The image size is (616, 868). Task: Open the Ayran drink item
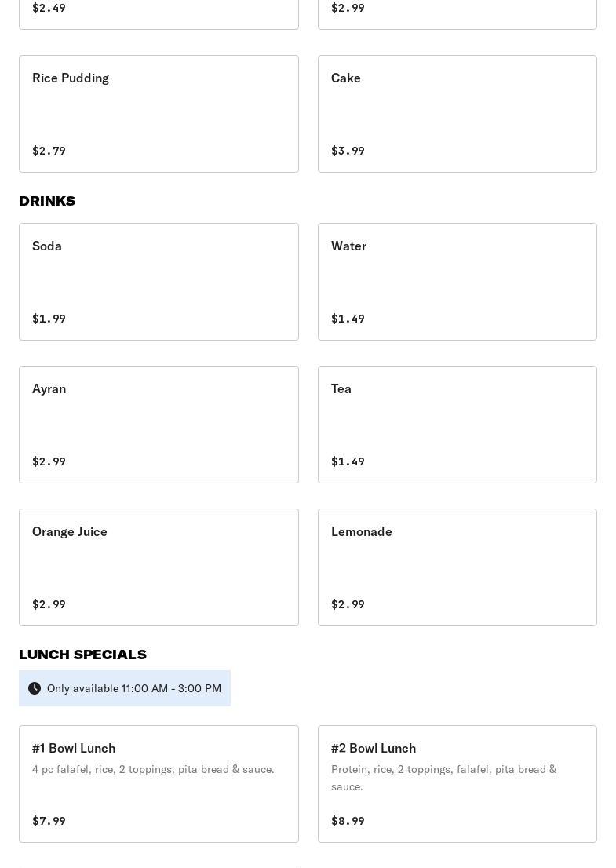coord(159,425)
